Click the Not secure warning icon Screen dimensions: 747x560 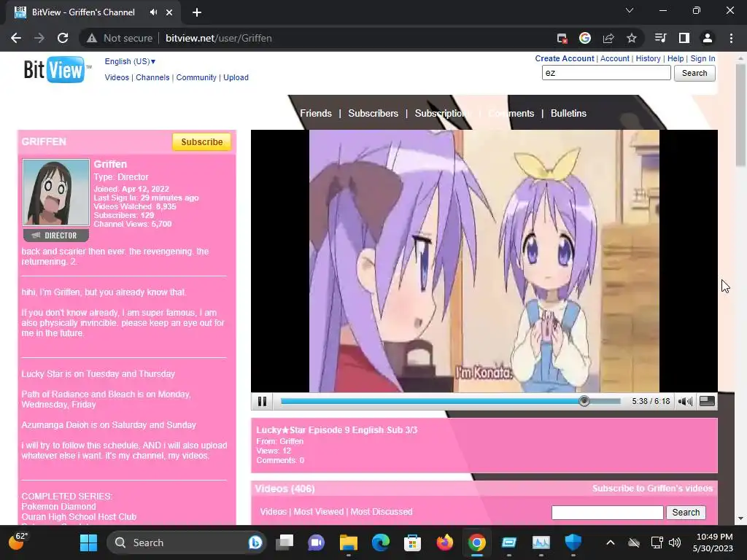(92, 38)
